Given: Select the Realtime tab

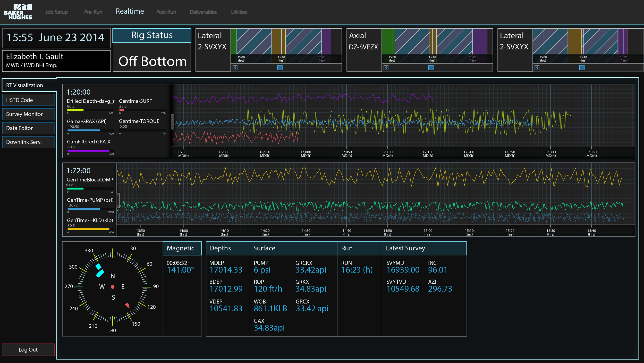Looking at the screenshot, I should 130,11.
